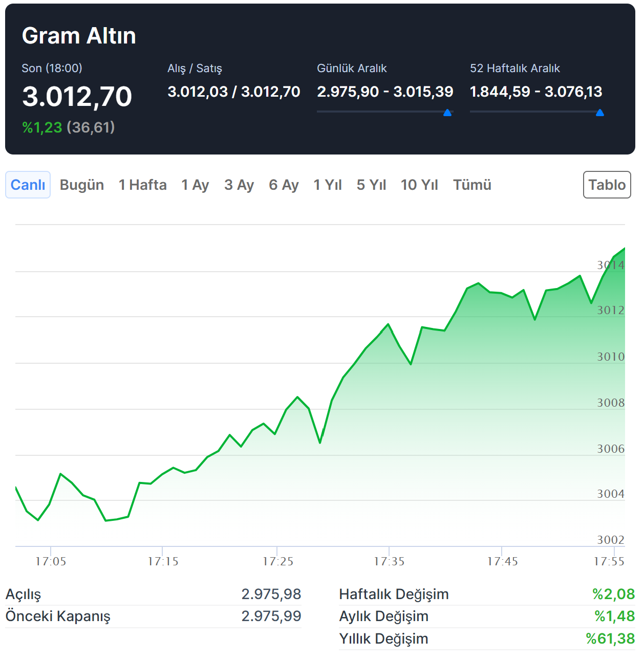Click the 17:15 time axis label
644x661 pixels.
tap(163, 561)
